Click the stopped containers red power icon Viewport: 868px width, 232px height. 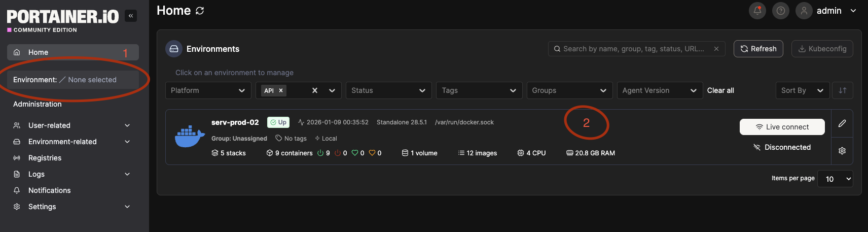[338, 153]
